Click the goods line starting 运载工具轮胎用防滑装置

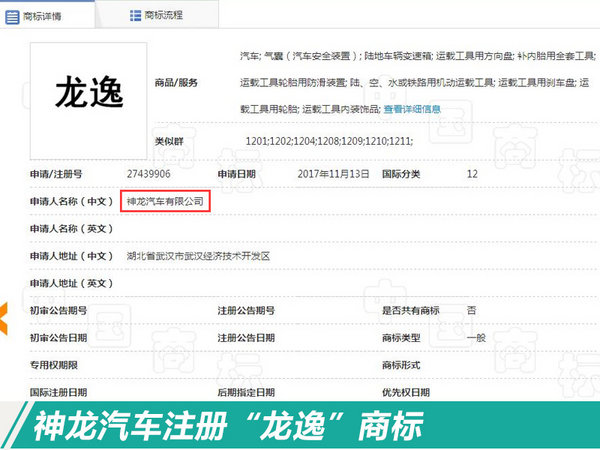(414, 83)
